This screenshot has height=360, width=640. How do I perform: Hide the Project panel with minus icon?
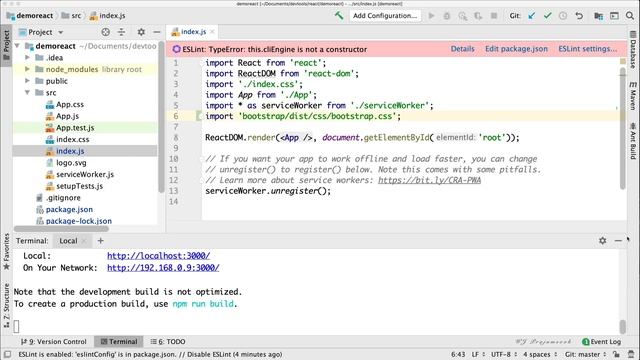tap(157, 32)
